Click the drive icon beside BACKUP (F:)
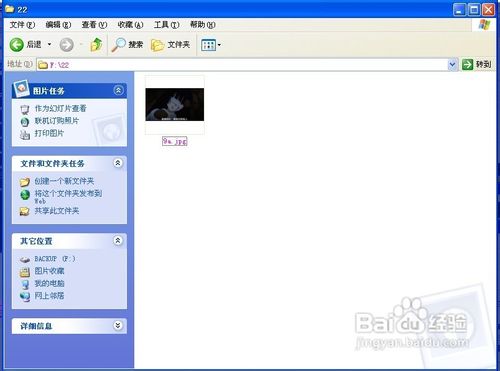 (25, 260)
